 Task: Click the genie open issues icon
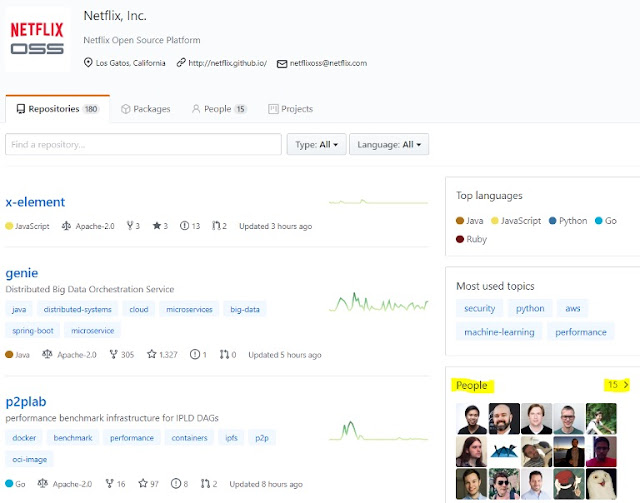pos(195,354)
